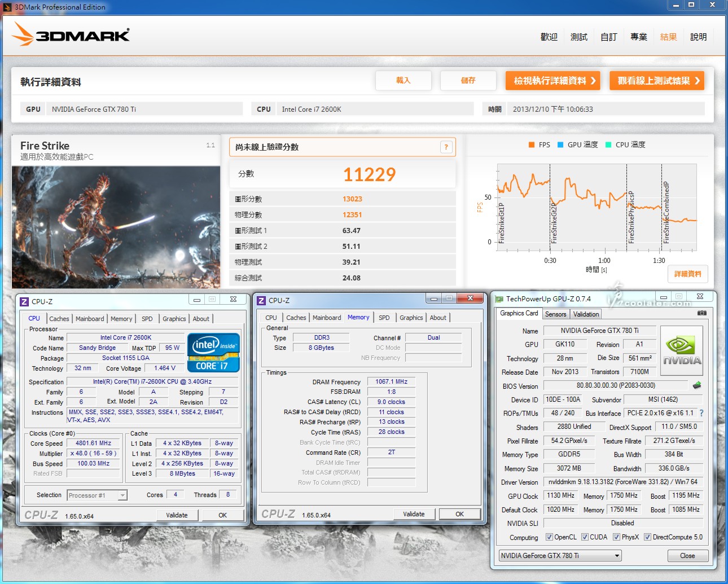Click 詳細資料 button under the chart
The image size is (728, 584).
tap(688, 274)
